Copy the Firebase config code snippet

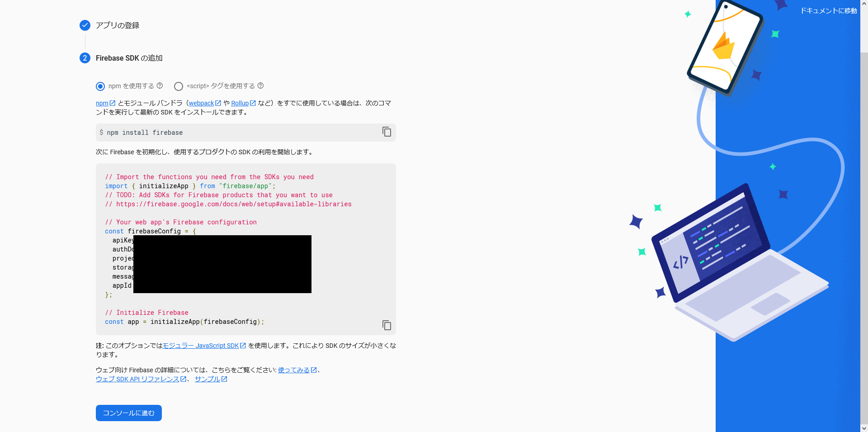coord(387,325)
